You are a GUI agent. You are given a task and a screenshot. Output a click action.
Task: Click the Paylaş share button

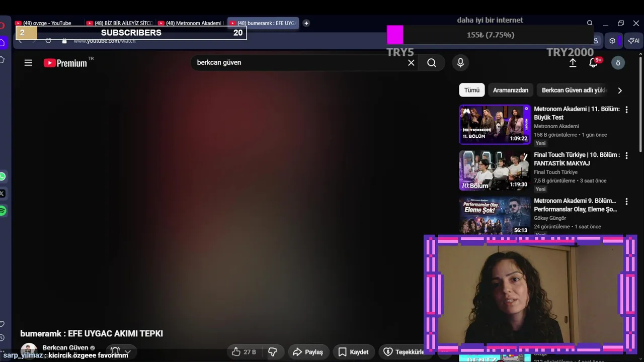(307, 352)
